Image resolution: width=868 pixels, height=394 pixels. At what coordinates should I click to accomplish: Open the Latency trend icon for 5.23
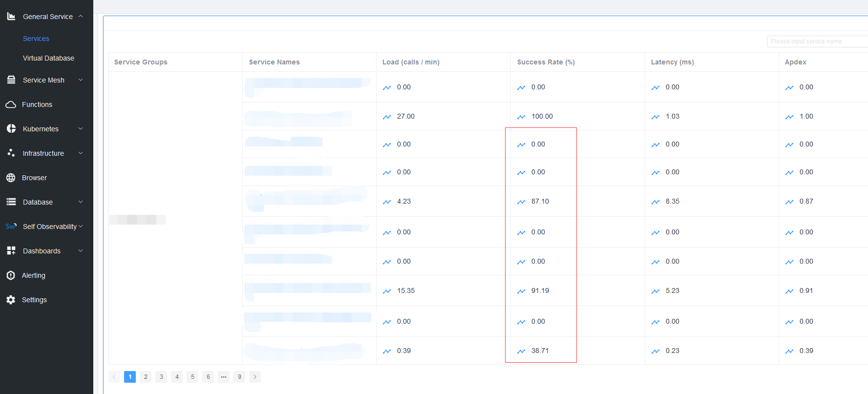(656, 291)
